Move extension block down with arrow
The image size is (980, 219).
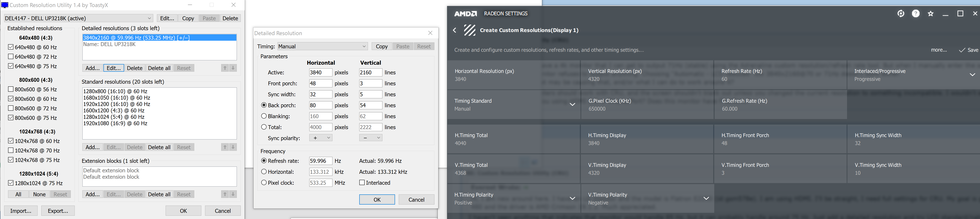(233, 194)
